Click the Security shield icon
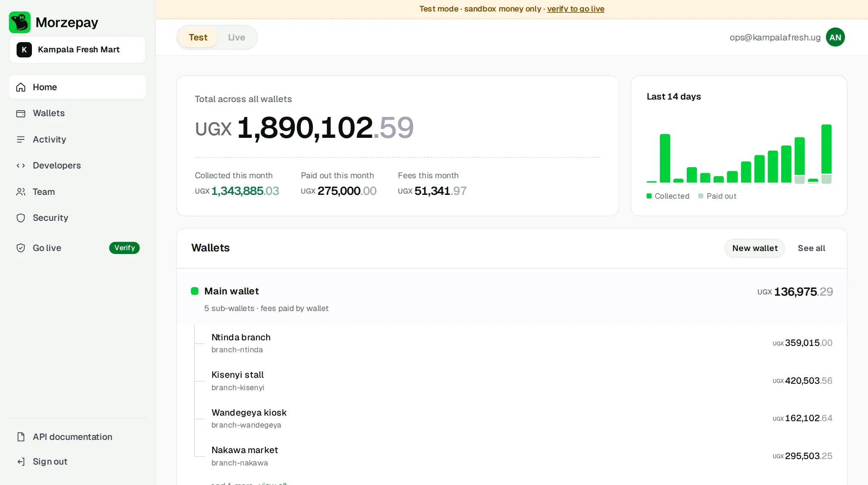 pyautogui.click(x=21, y=218)
